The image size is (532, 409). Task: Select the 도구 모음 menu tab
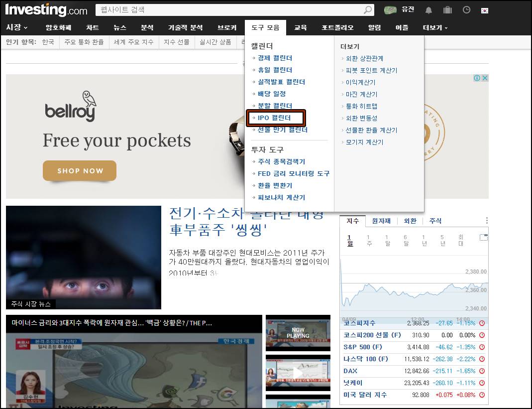265,27
